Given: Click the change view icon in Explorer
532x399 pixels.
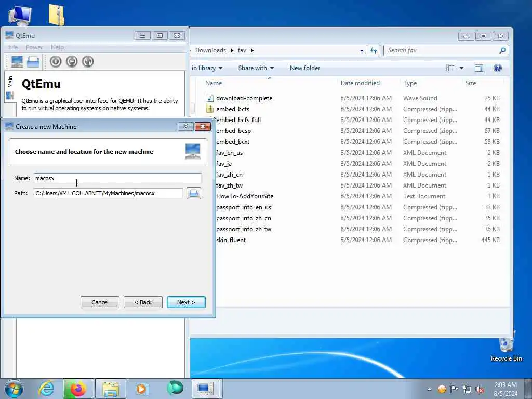Looking at the screenshot, I should pos(450,68).
